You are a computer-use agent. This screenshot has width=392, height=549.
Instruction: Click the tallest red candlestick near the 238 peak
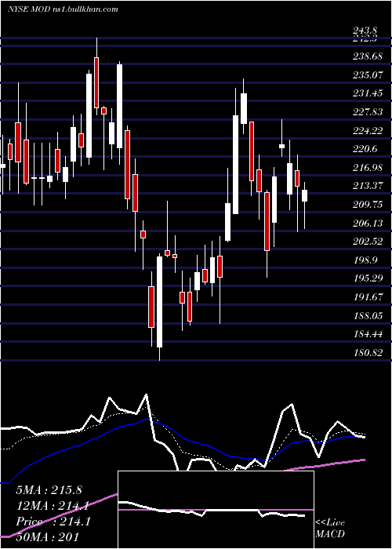tap(96, 82)
